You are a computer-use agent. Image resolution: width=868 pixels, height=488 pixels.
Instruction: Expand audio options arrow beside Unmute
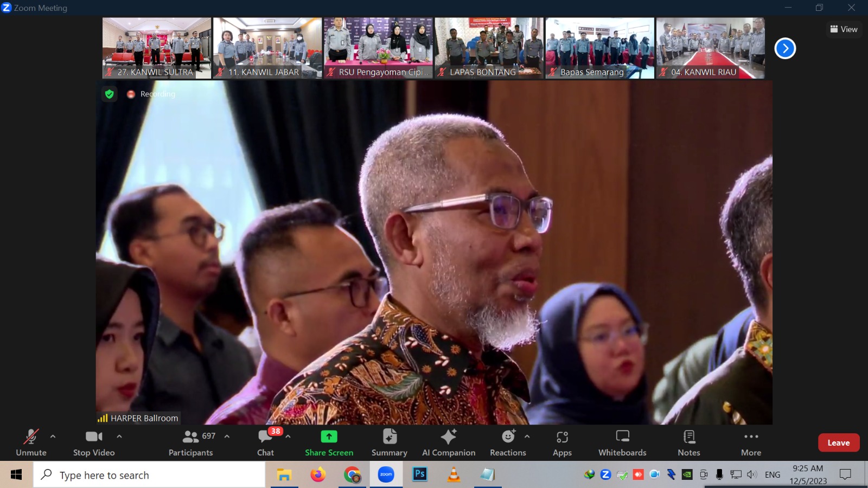pyautogui.click(x=53, y=436)
